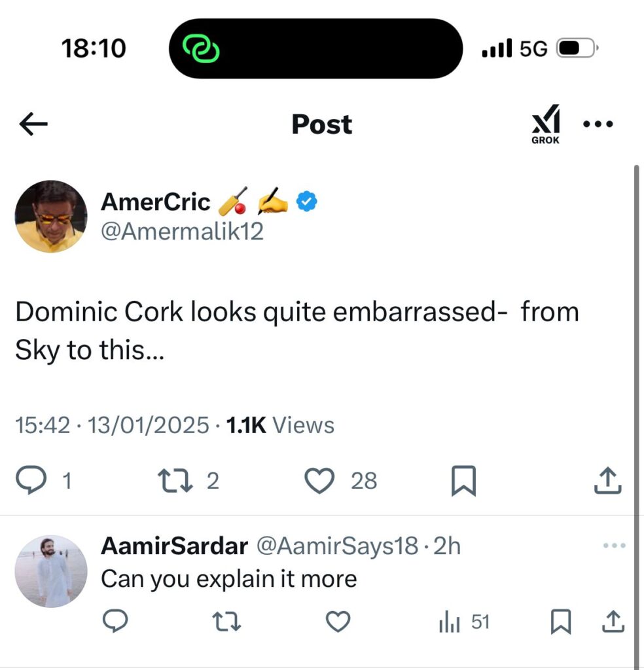The width and height of the screenshot is (644, 670).
Task: Like AamirSardar's reply
Action: (x=338, y=622)
